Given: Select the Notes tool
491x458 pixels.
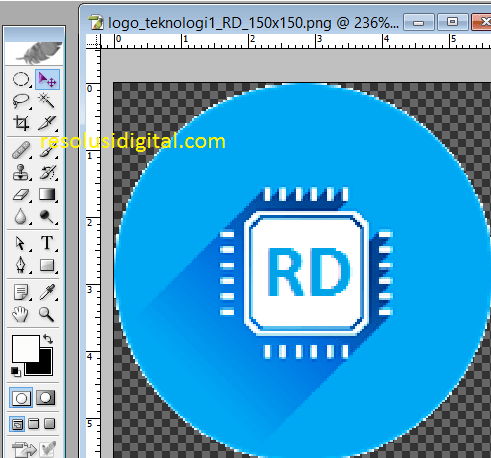Looking at the screenshot, I should pyautogui.click(x=21, y=292).
